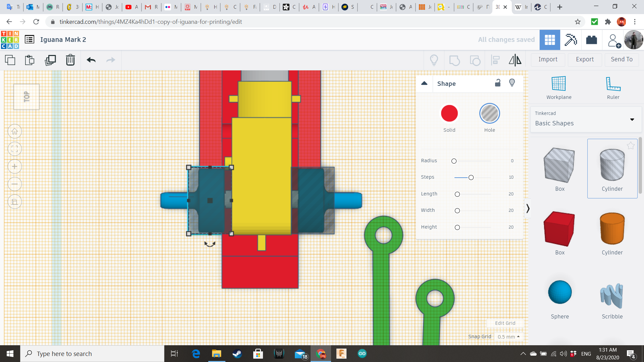This screenshot has height=362, width=644.
Task: Open the Blocks mode pickaxe icon
Action: (570, 40)
